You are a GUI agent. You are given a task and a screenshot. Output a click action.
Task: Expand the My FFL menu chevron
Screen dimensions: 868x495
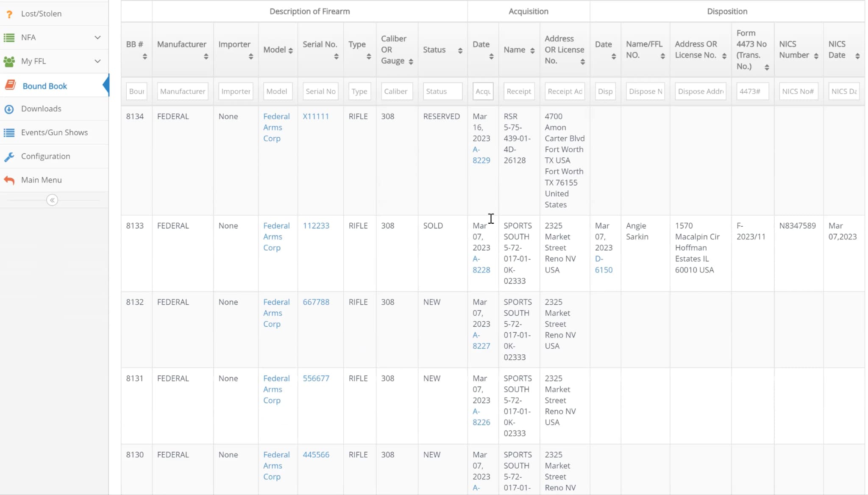click(97, 61)
